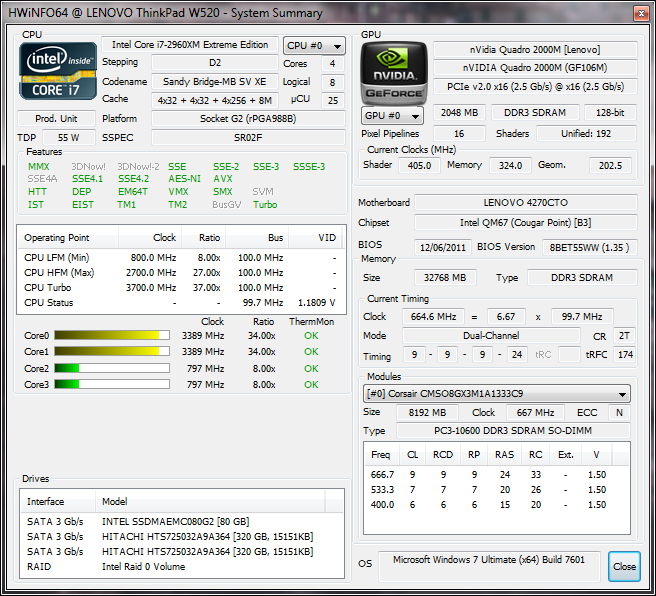Click the Close button
656x596 pixels.
pyautogui.click(x=624, y=566)
